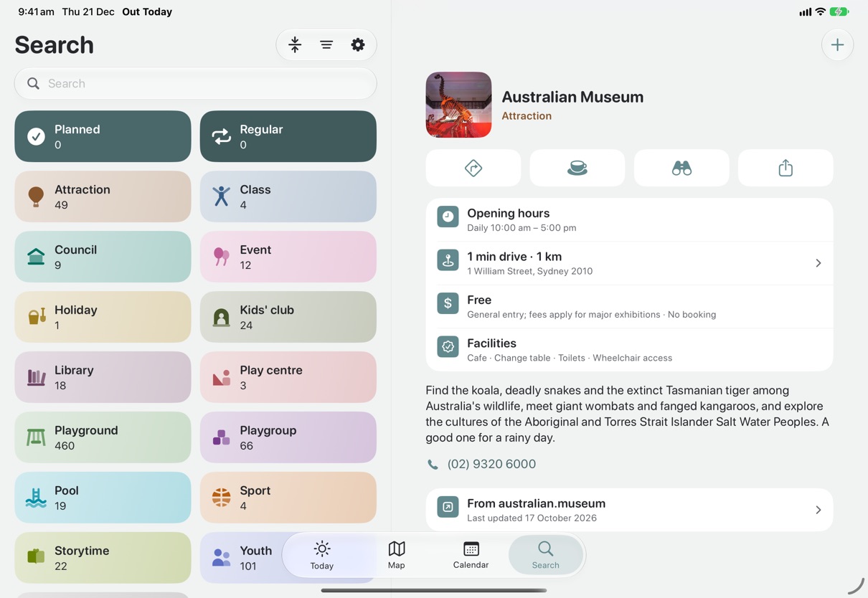Tap the directions arrow button
The height and width of the screenshot is (598, 868).
(x=473, y=168)
